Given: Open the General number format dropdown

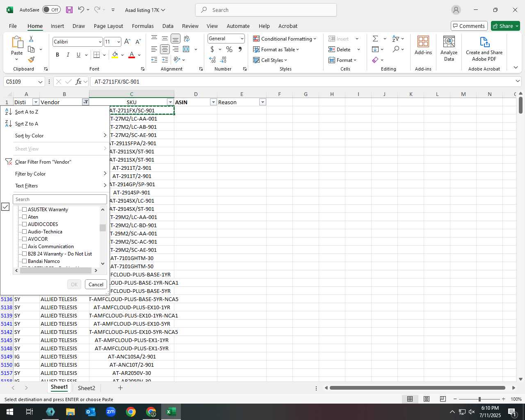Looking at the screenshot, I should (242, 39).
